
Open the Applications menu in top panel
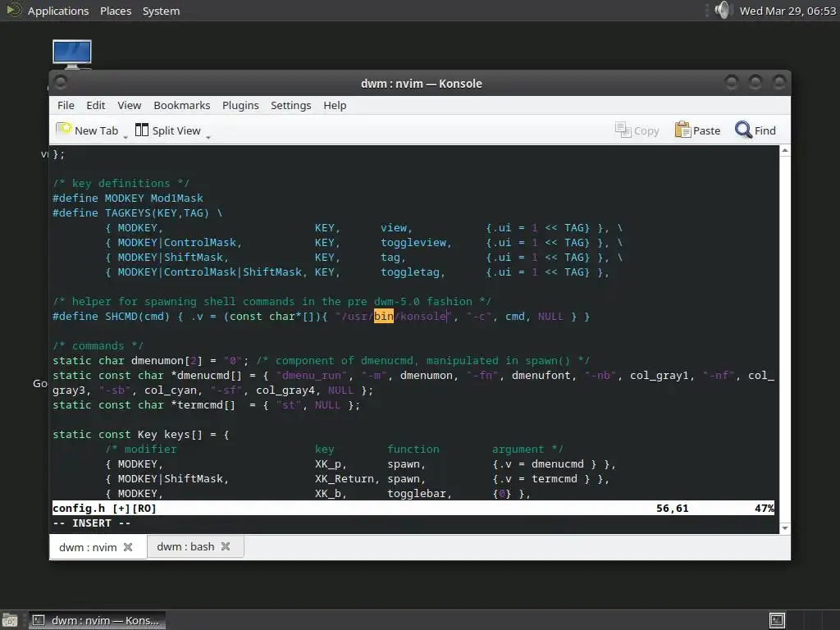point(58,11)
